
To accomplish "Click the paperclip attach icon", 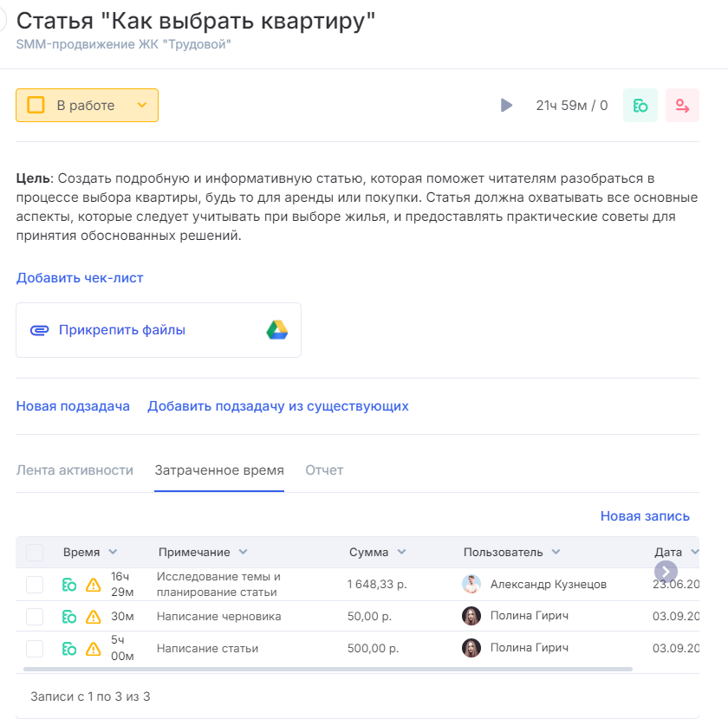I will (39, 330).
